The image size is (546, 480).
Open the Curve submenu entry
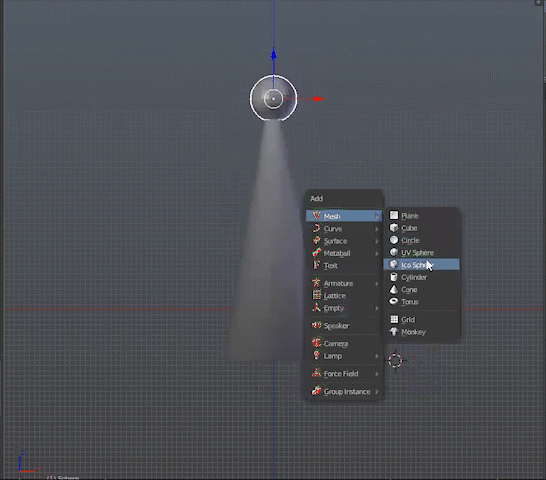point(344,229)
